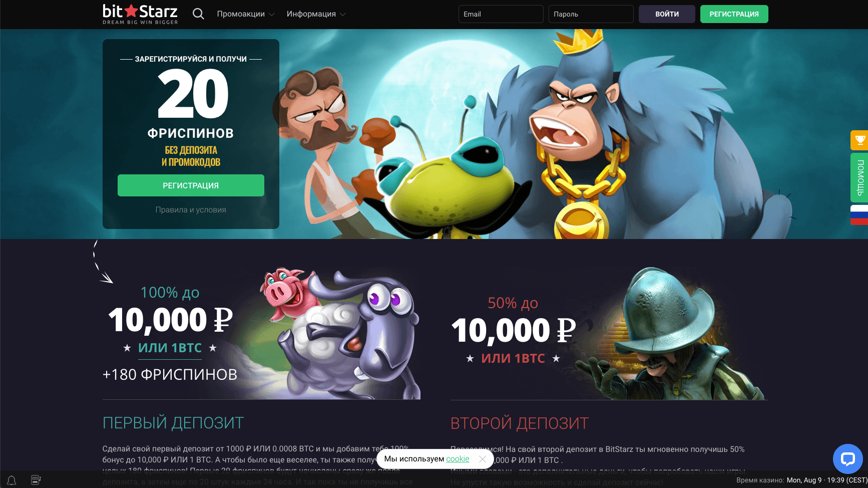Open the slot machine icon in bottom bar

click(36, 480)
